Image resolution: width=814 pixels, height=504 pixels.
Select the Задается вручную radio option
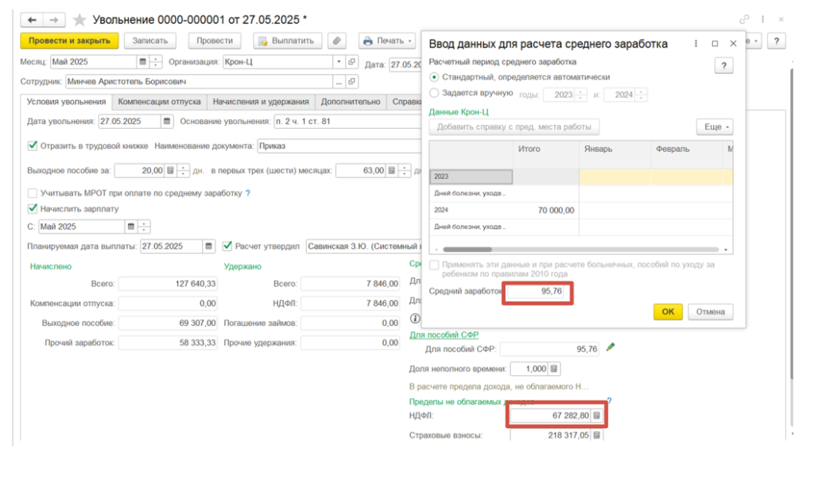click(x=434, y=93)
